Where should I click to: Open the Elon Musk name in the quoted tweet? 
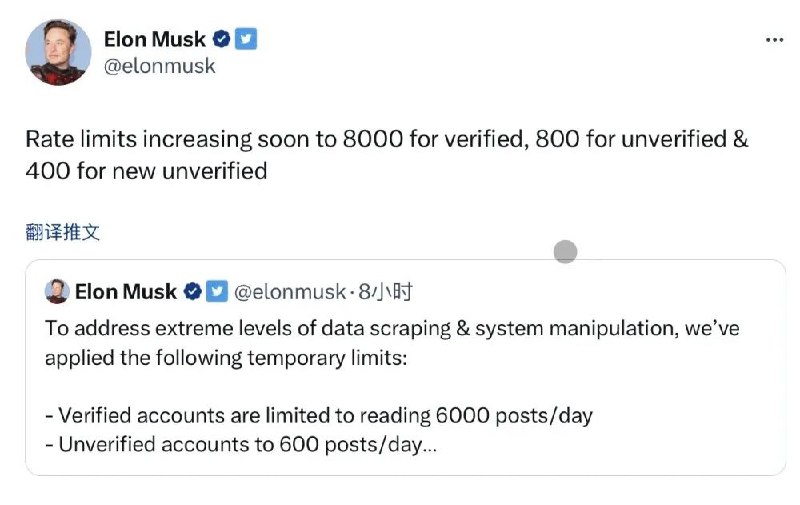[125, 292]
